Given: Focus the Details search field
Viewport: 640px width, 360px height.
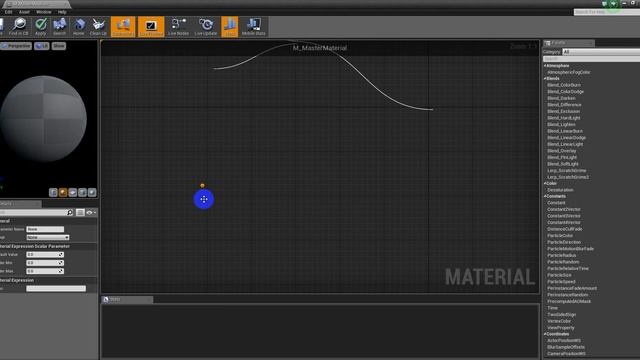Looking at the screenshot, I should [x=33, y=212].
